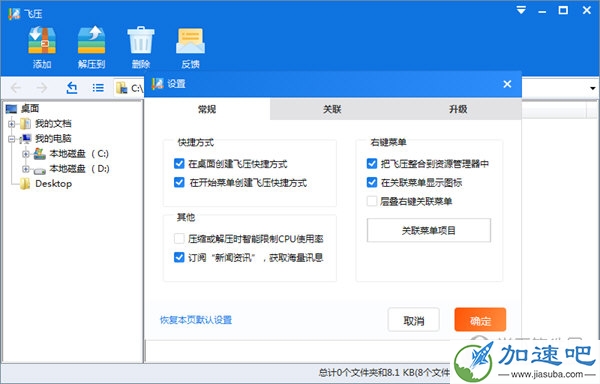Toggle 在关联菜单显示图标 checkbox
This screenshot has height=384, width=600.
click(372, 182)
